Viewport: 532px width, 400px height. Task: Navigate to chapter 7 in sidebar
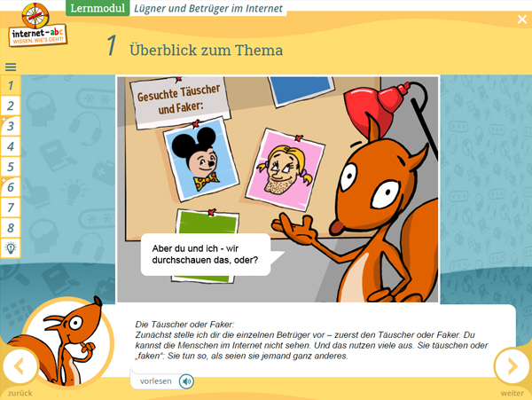pyautogui.click(x=11, y=208)
